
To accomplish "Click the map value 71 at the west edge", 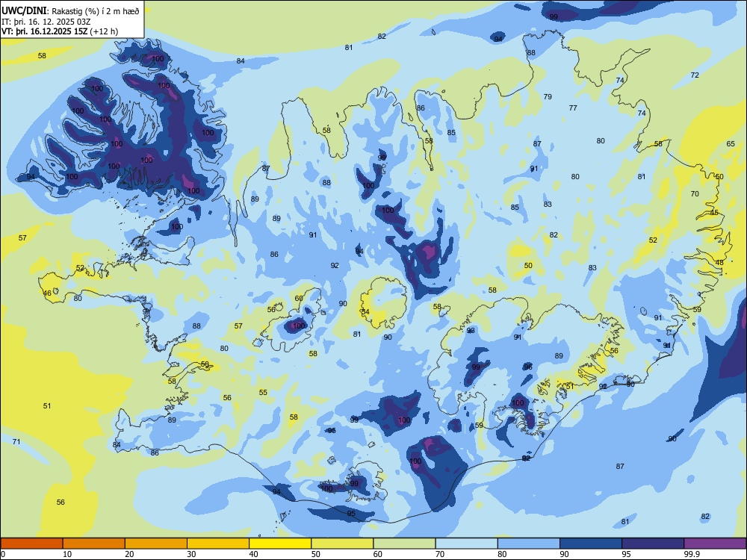I will [16, 442].
